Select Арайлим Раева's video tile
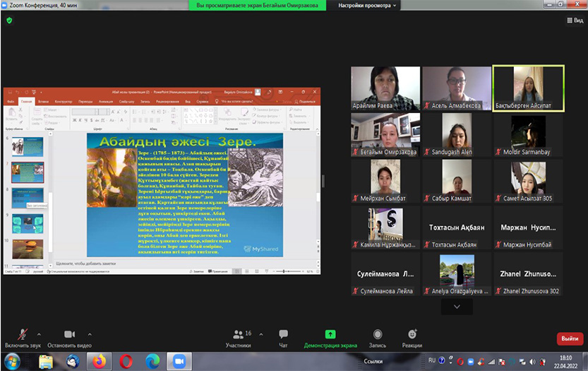 click(x=385, y=88)
